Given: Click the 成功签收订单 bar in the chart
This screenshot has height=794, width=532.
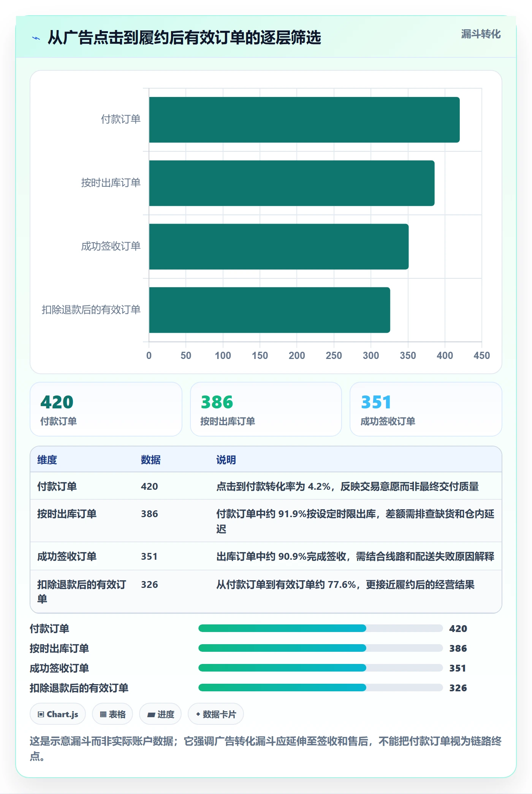Looking at the screenshot, I should 279,247.
